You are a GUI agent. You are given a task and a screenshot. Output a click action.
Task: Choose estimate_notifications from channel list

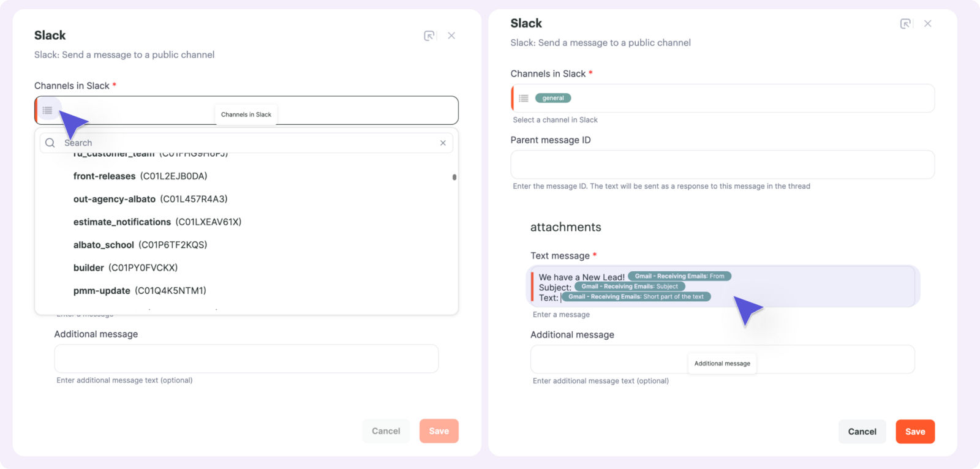(x=157, y=222)
